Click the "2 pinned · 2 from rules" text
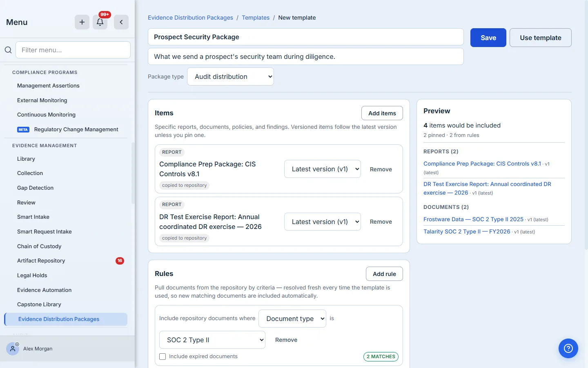This screenshot has width=588, height=368. pyautogui.click(x=451, y=135)
